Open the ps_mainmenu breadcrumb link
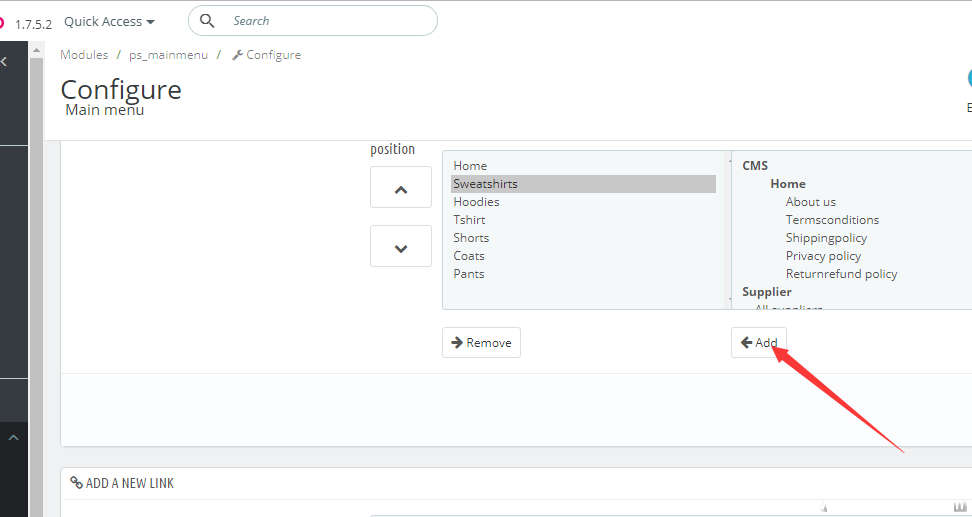Screen dimensions: 972x517 pos(168,55)
